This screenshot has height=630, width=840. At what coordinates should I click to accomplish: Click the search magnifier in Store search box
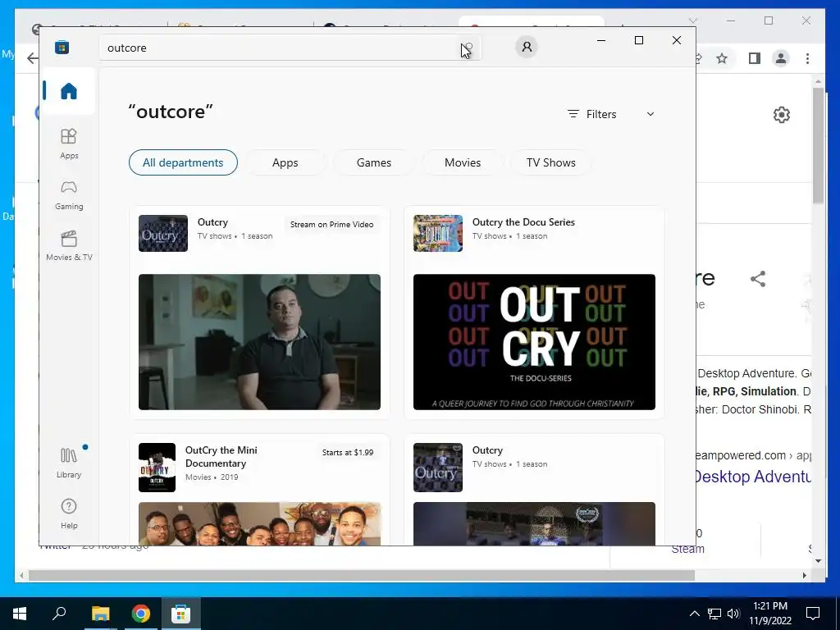468,48
